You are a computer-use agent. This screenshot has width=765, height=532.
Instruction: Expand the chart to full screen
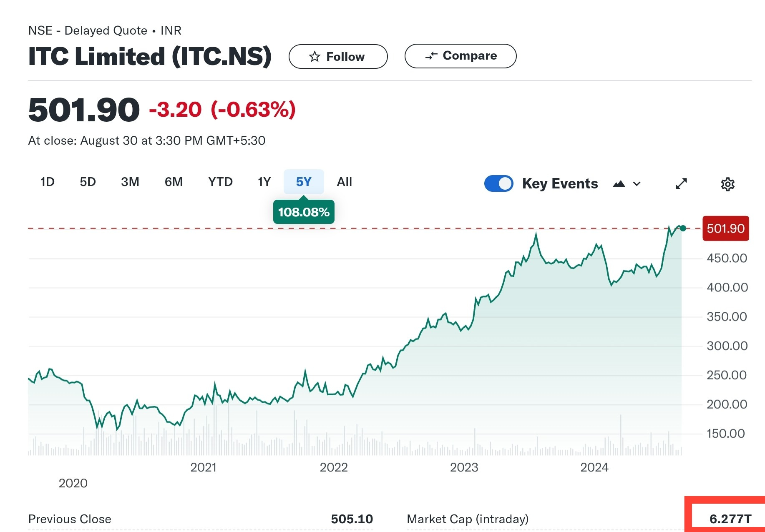click(681, 184)
